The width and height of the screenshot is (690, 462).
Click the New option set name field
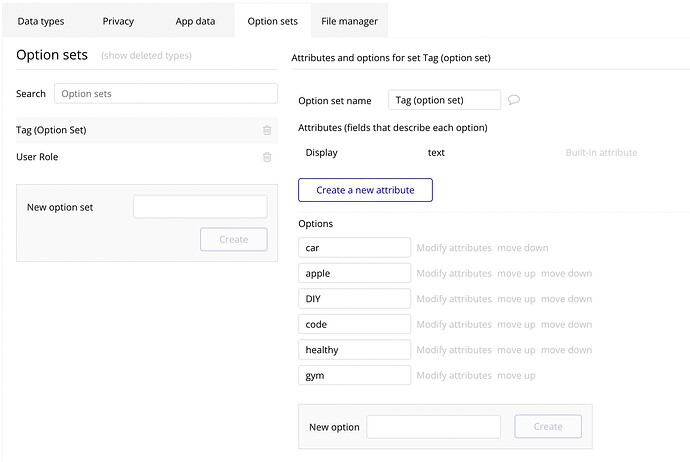(200, 207)
